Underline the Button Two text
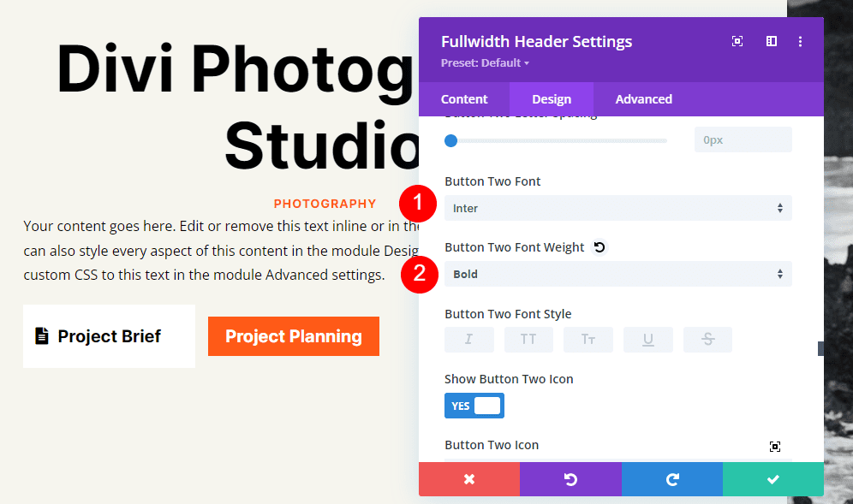 (x=647, y=339)
